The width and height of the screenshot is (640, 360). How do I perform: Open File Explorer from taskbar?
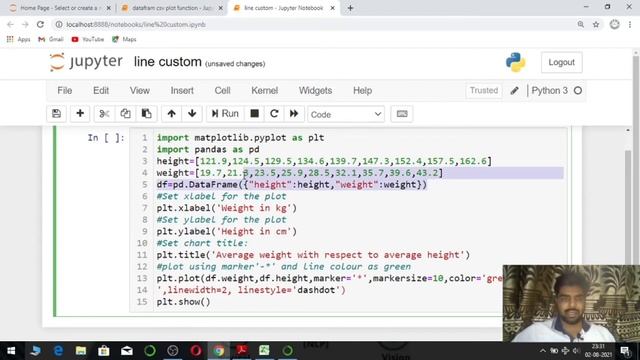point(81,351)
